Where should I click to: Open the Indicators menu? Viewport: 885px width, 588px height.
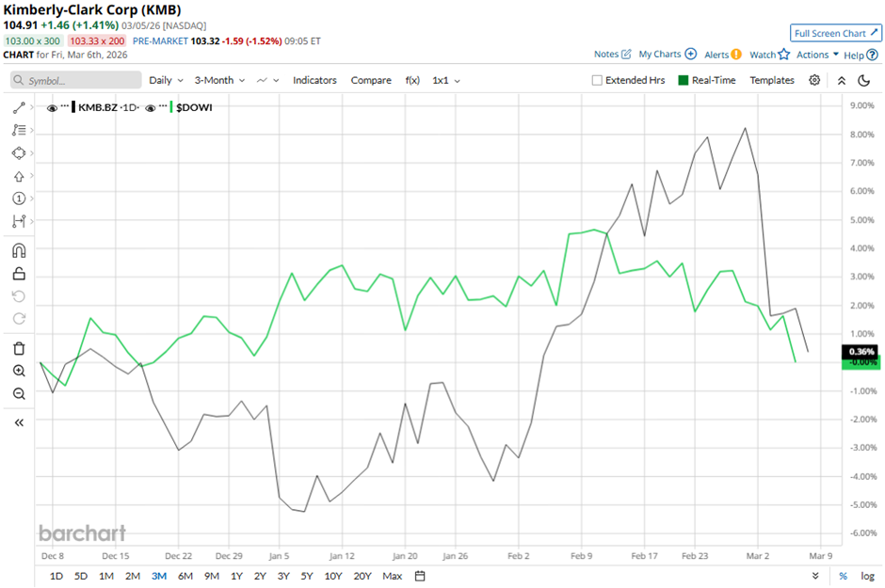tap(314, 80)
